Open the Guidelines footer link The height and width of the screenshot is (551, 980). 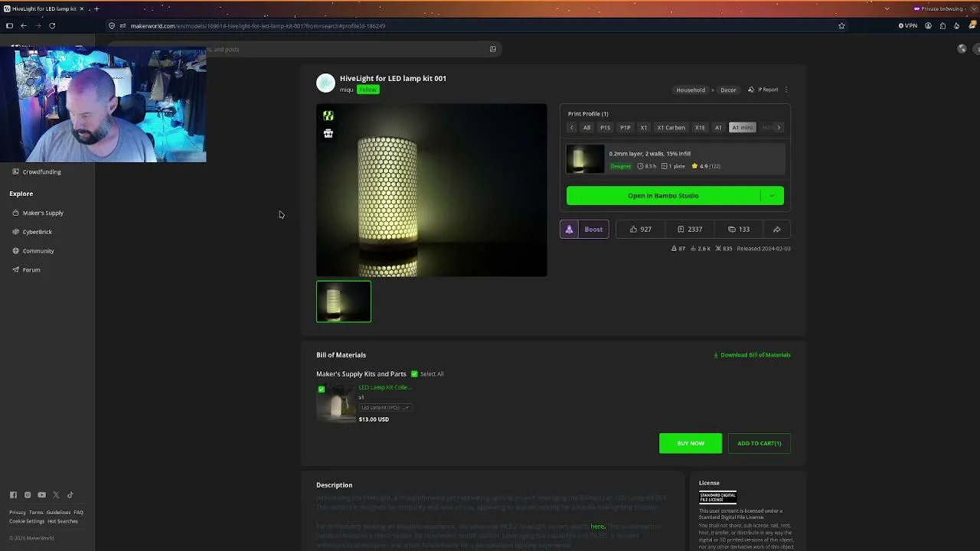point(58,513)
